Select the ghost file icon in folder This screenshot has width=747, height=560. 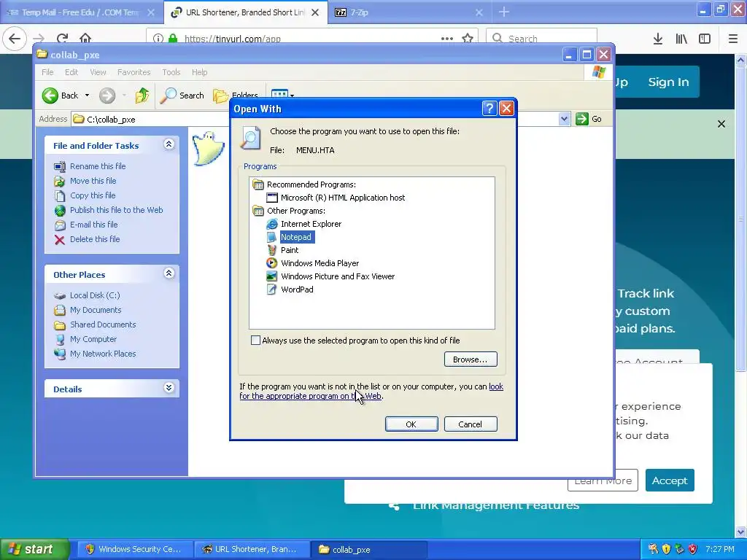point(208,149)
